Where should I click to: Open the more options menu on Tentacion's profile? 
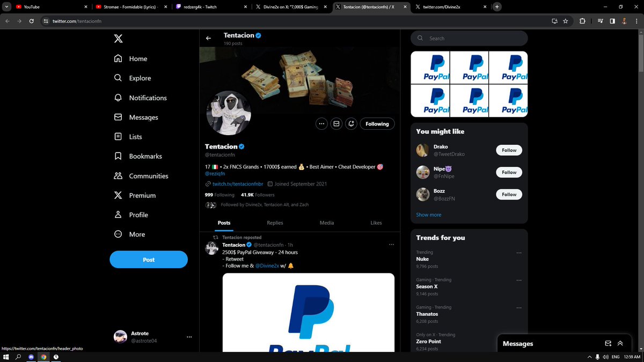point(321,124)
